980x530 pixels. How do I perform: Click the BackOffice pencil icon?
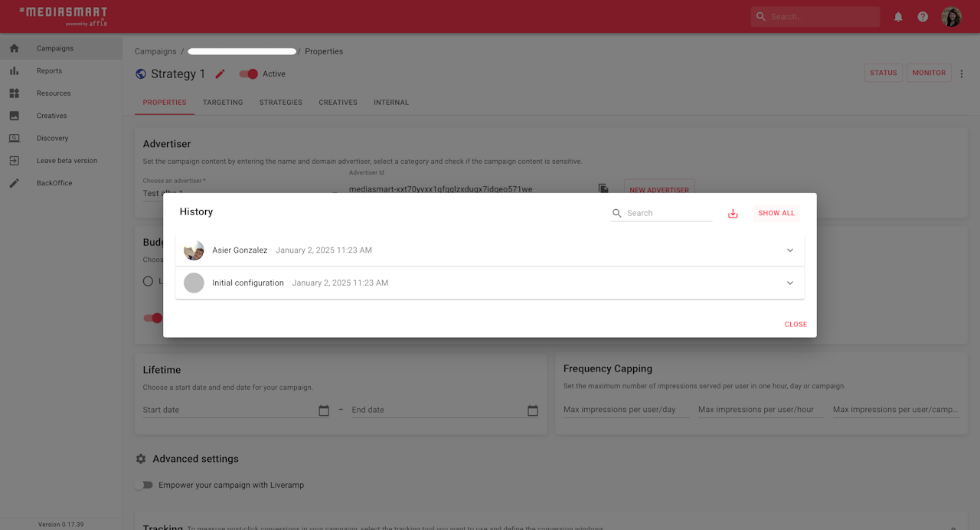[15, 183]
